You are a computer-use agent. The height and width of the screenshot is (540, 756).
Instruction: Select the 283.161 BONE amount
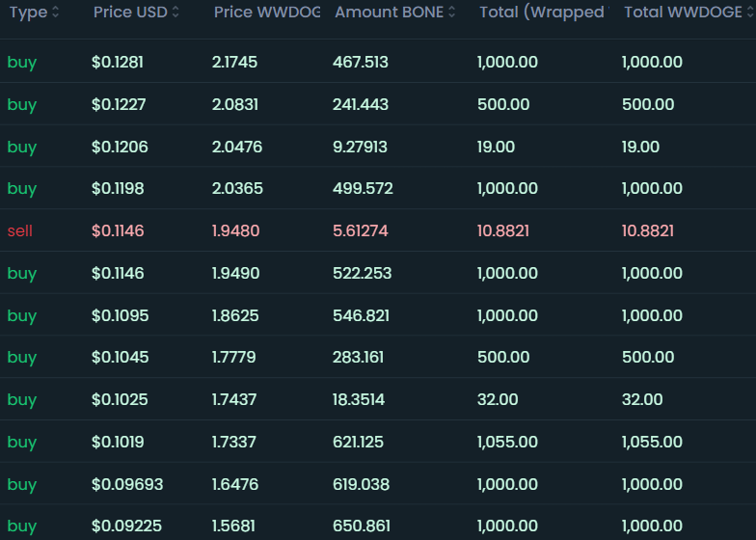pyautogui.click(x=359, y=357)
